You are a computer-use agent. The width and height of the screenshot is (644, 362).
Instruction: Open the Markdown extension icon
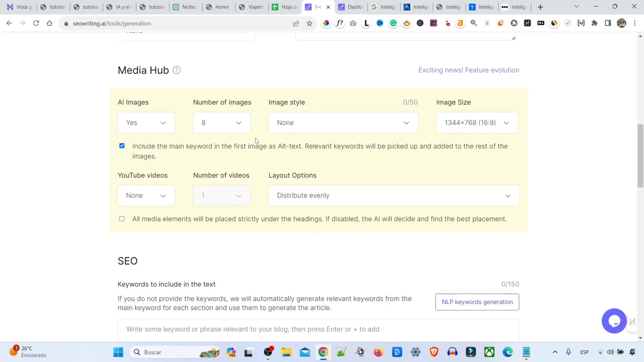(x=541, y=23)
